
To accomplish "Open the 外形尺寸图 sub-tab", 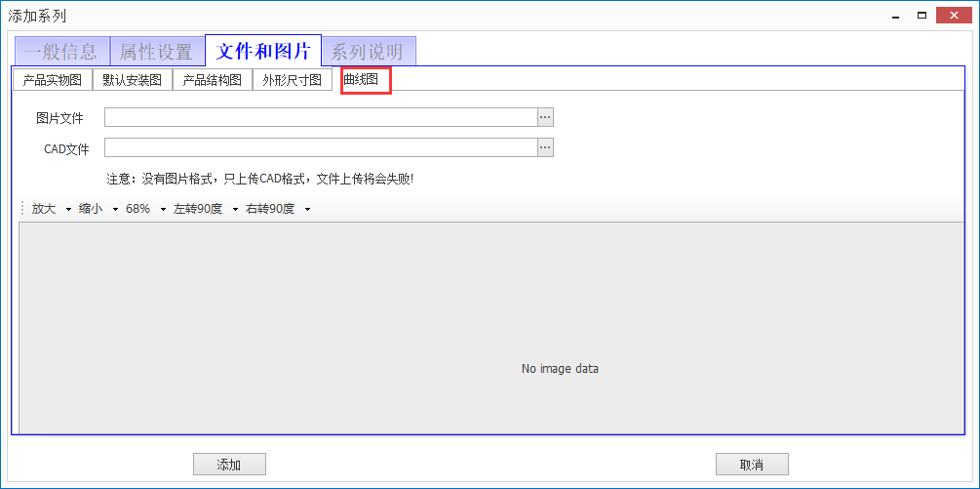I will click(293, 80).
